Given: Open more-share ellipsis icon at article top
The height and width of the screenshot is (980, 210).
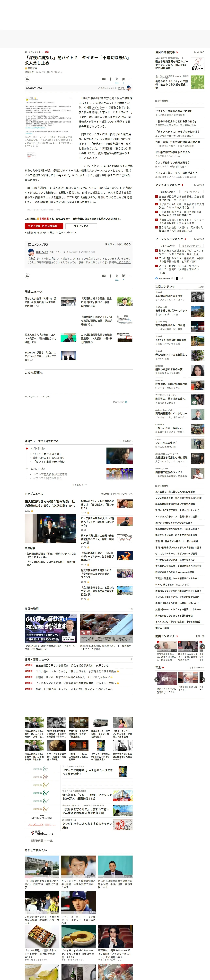Looking at the screenshot, I should pyautogui.click(x=130, y=79).
